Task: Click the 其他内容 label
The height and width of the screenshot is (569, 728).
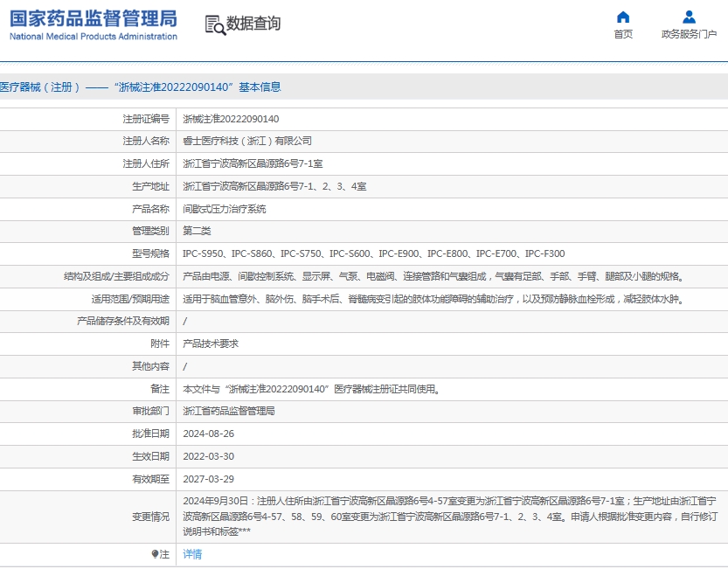Action: (x=150, y=366)
